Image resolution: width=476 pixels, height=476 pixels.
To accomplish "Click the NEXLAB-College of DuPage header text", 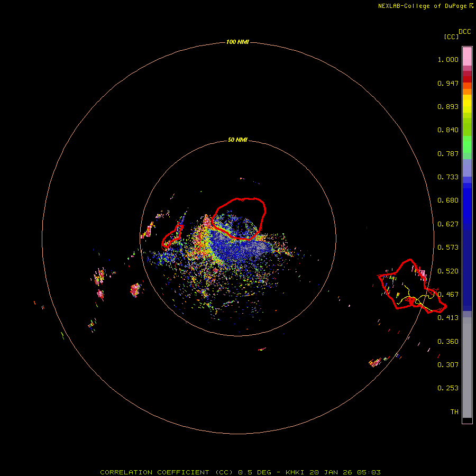I will (422, 6).
